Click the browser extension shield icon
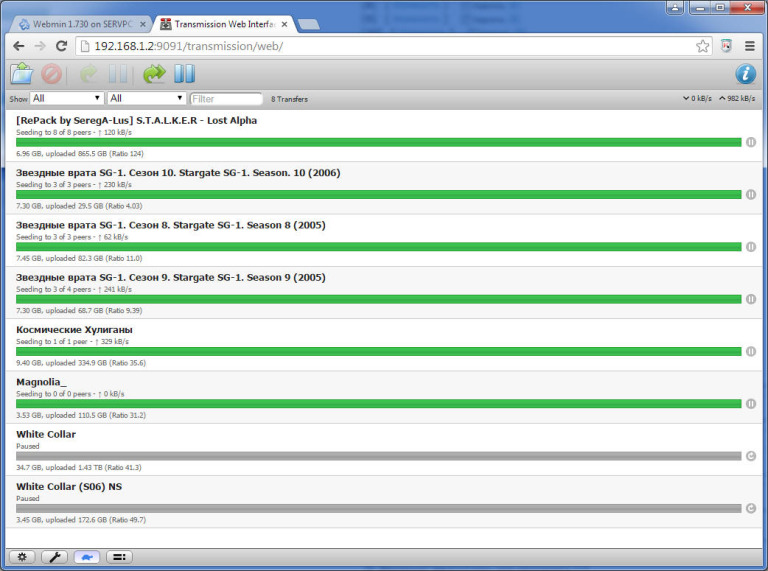This screenshot has width=768, height=571. pyautogui.click(x=726, y=46)
